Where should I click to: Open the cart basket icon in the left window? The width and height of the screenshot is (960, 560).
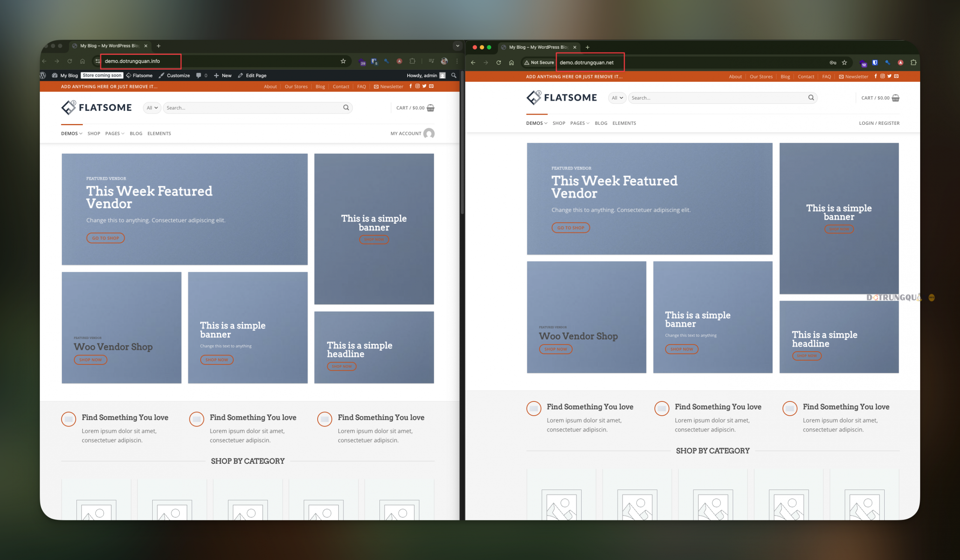point(430,108)
